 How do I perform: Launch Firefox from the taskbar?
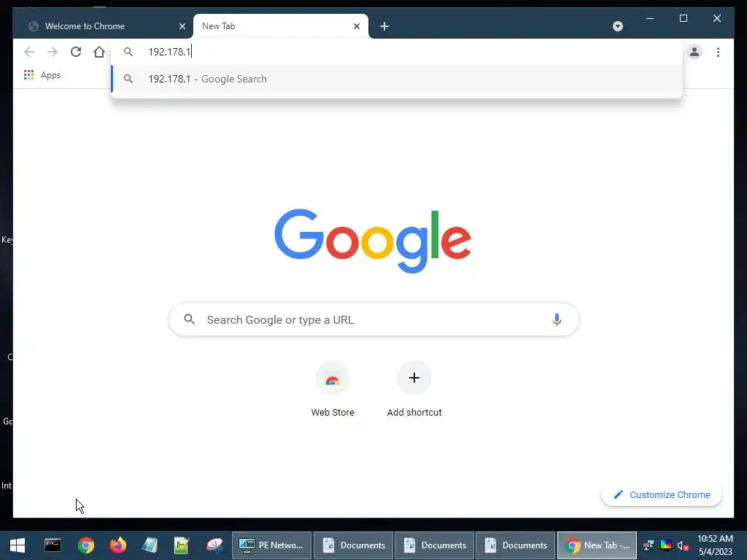(117, 545)
